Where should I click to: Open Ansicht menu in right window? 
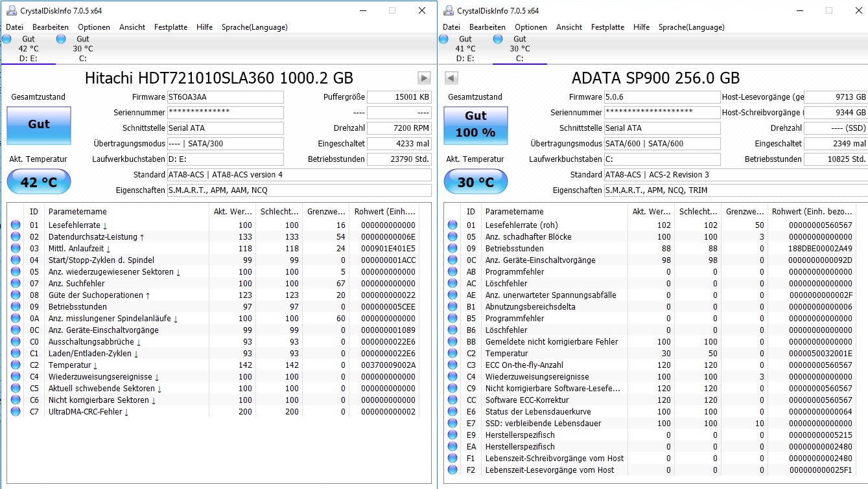[569, 27]
